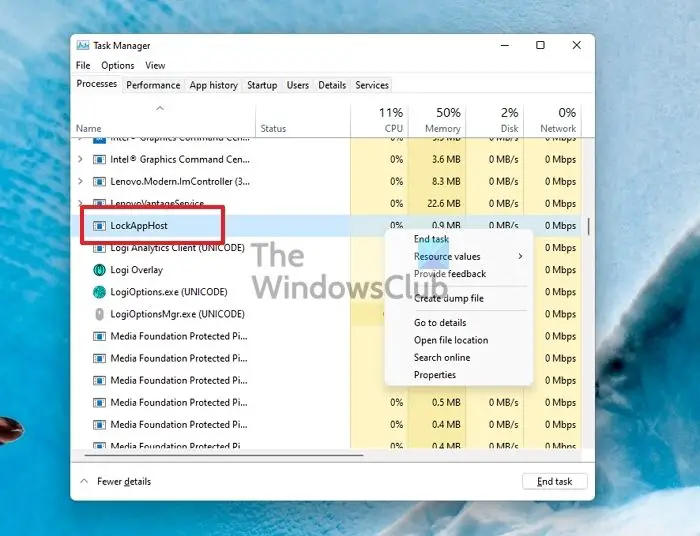Select the Lenovo.Modern.ImController process name
Screen dimensions: 700x536
click(x=180, y=182)
